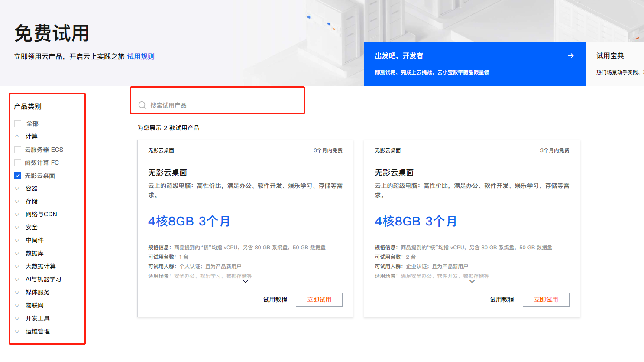This screenshot has height=362, width=644.
Task: Enable the 函数计算 FC filter checkbox
Action: (x=18, y=163)
